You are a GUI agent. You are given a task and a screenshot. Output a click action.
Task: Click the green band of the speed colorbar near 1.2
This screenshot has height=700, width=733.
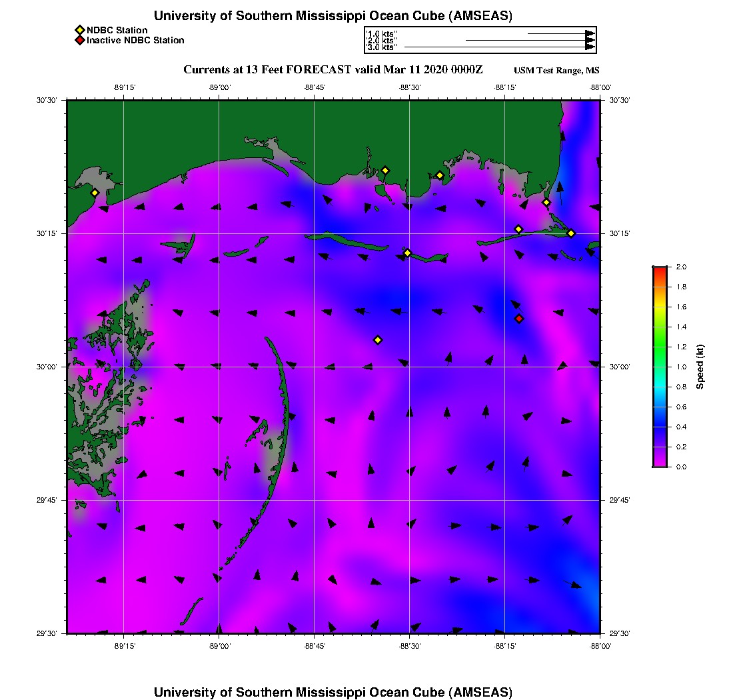pos(660,347)
